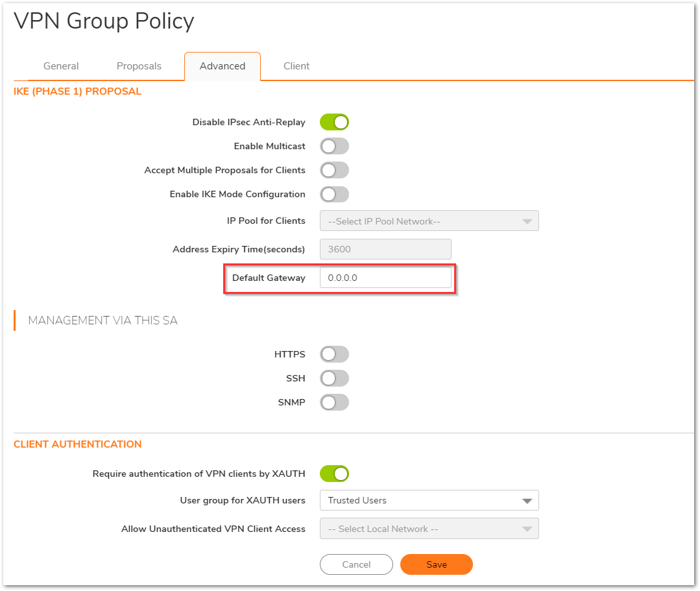The height and width of the screenshot is (591, 700).
Task: Click the IKE (Phase 1) Proposal heading
Action: tap(77, 91)
